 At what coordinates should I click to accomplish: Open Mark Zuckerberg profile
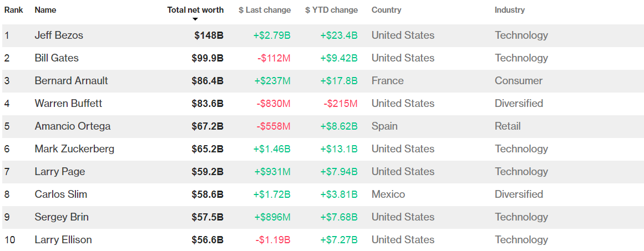(74, 149)
